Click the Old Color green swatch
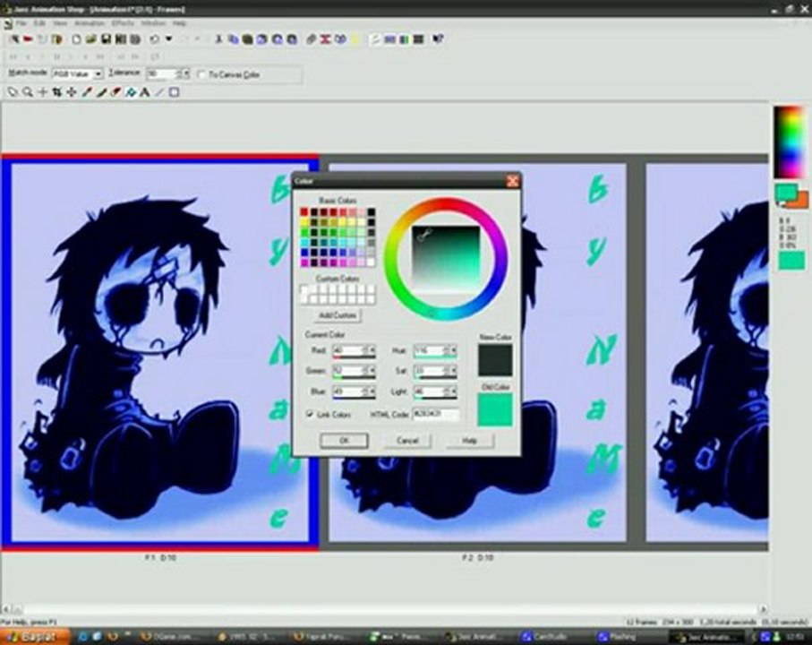This screenshot has width=812, height=645. [495, 409]
